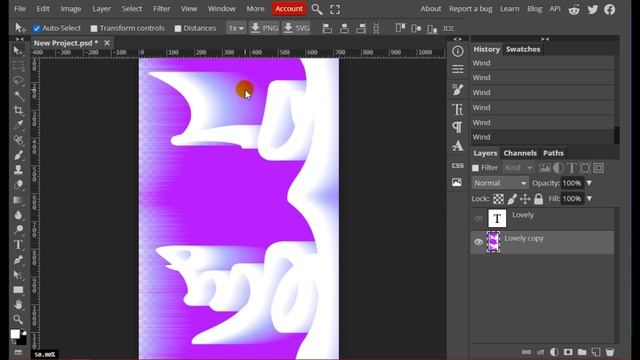Open the Layer menu
The image size is (640, 360).
click(101, 9)
